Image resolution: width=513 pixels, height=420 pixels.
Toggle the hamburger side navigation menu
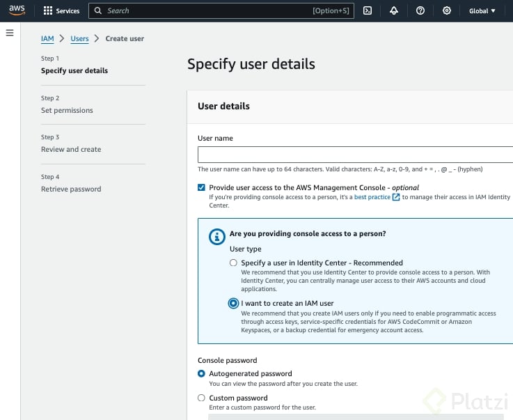[10, 33]
